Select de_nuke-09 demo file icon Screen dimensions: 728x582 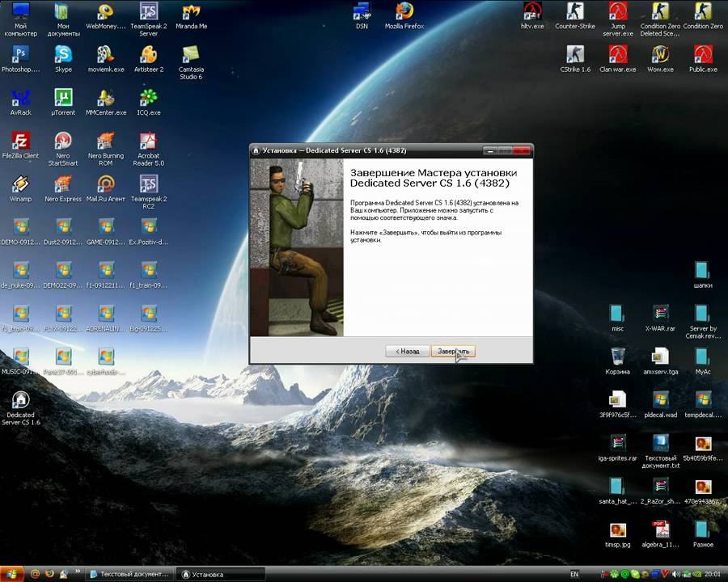[20, 275]
